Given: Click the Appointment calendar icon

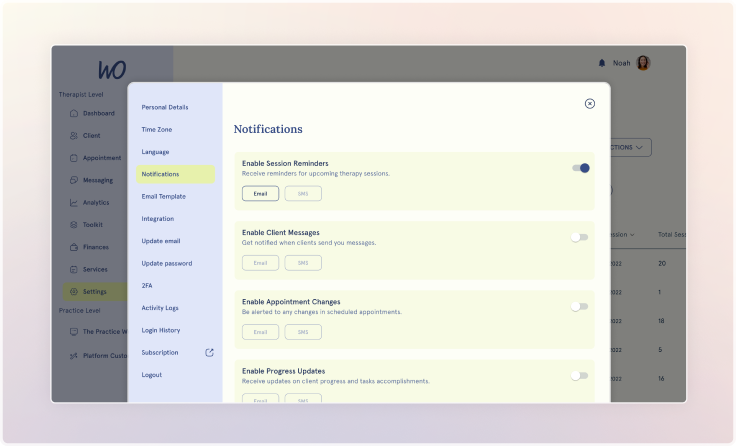Looking at the screenshot, I should [x=74, y=158].
